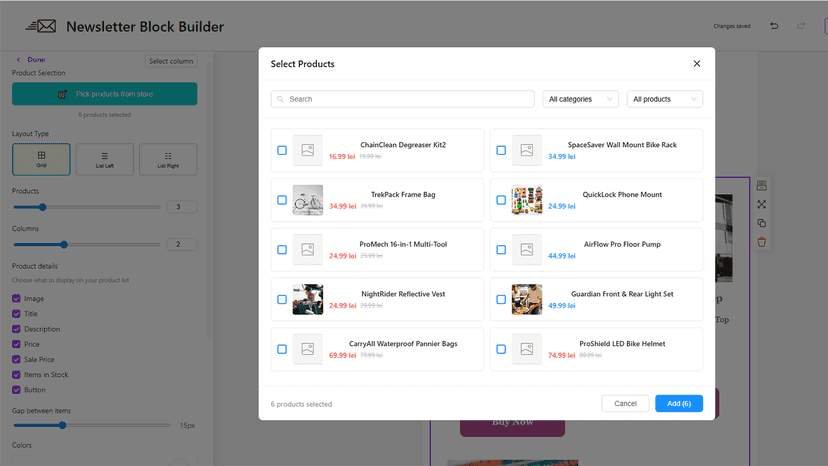This screenshot has width=828, height=466.
Task: Open the All products dropdown
Action: [664, 99]
